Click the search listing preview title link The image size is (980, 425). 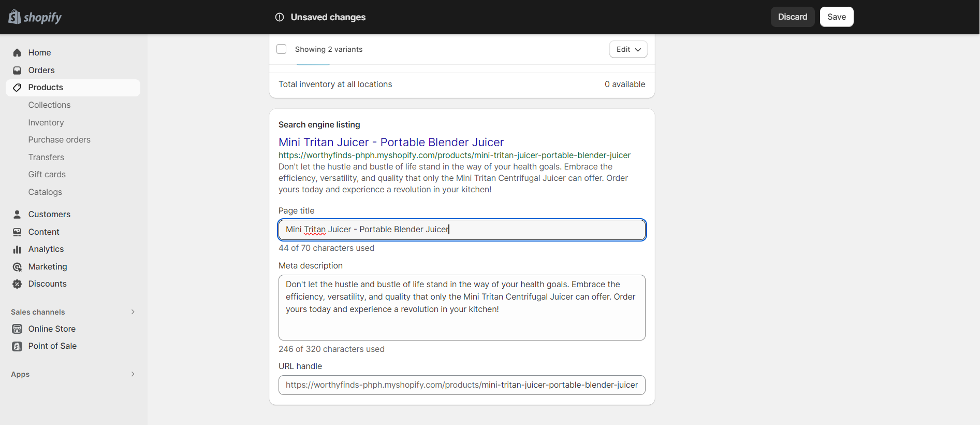pos(391,143)
